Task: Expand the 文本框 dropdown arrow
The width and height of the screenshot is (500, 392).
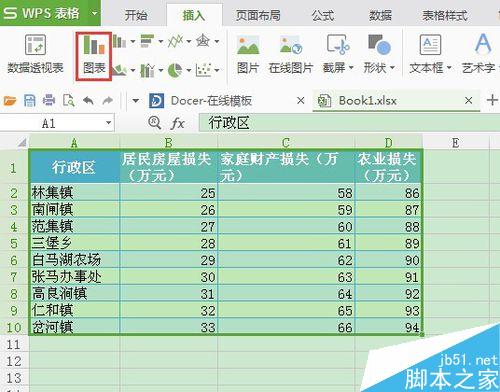Action: (449, 68)
